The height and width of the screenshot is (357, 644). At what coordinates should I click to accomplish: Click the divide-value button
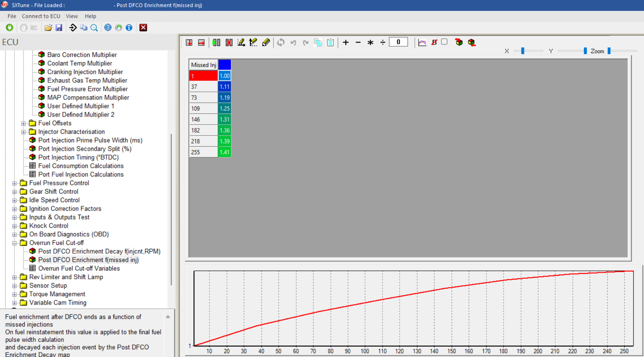click(383, 43)
